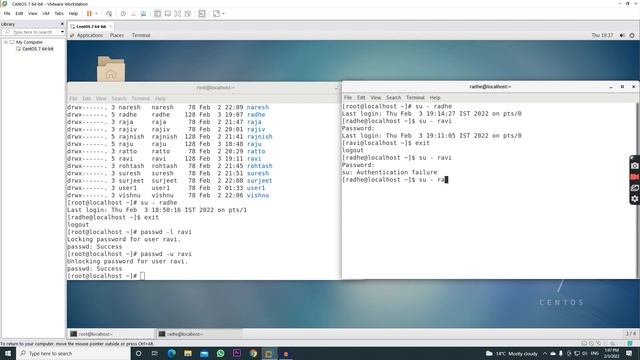Click the screen recorder camera screenshot icon

634,166
